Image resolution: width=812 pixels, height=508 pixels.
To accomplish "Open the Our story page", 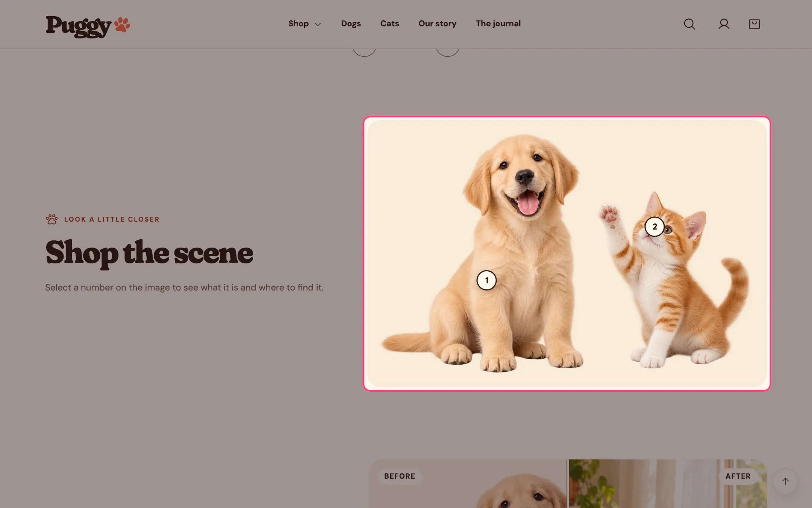I will coord(437,24).
